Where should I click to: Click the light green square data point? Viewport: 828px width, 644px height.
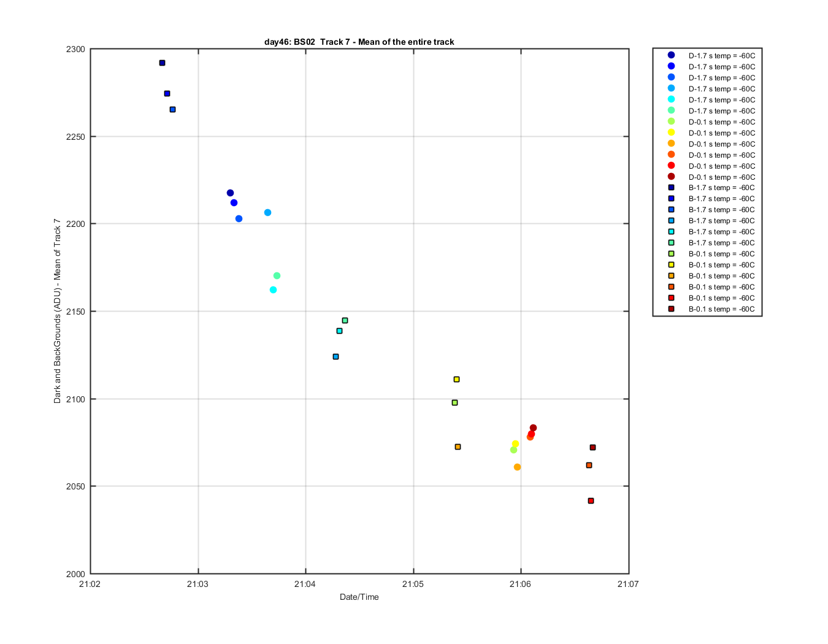454,402
